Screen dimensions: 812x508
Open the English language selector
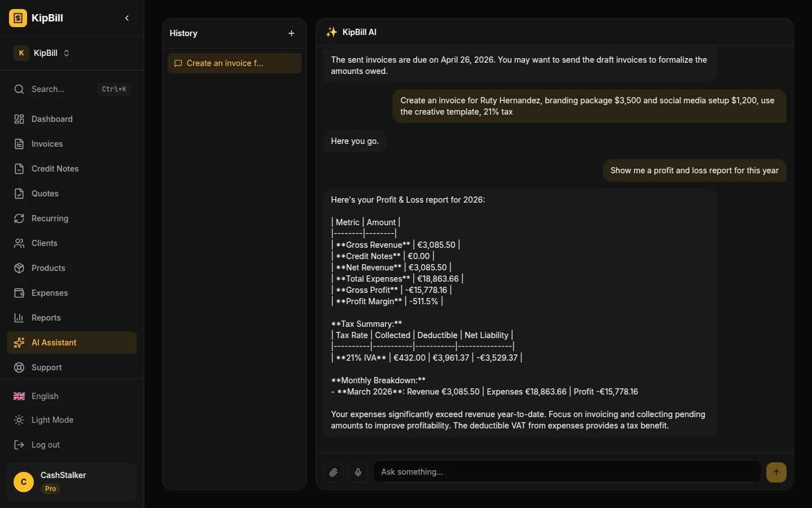click(45, 396)
